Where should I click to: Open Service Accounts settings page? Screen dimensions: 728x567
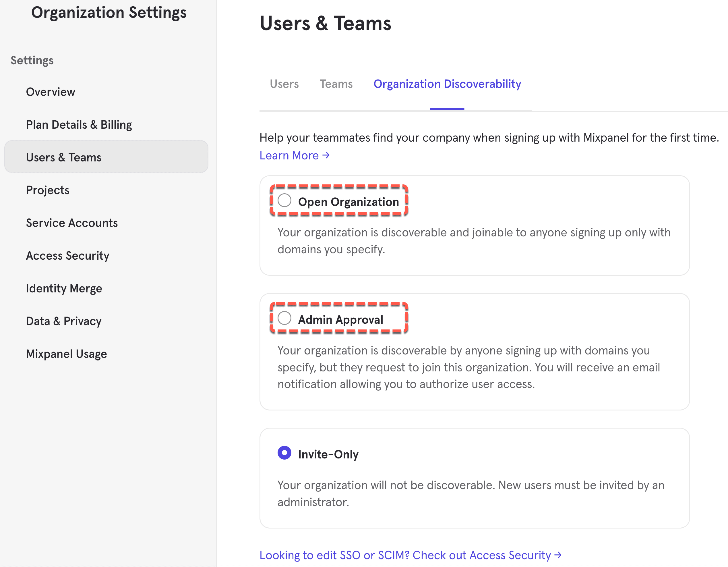[72, 223]
